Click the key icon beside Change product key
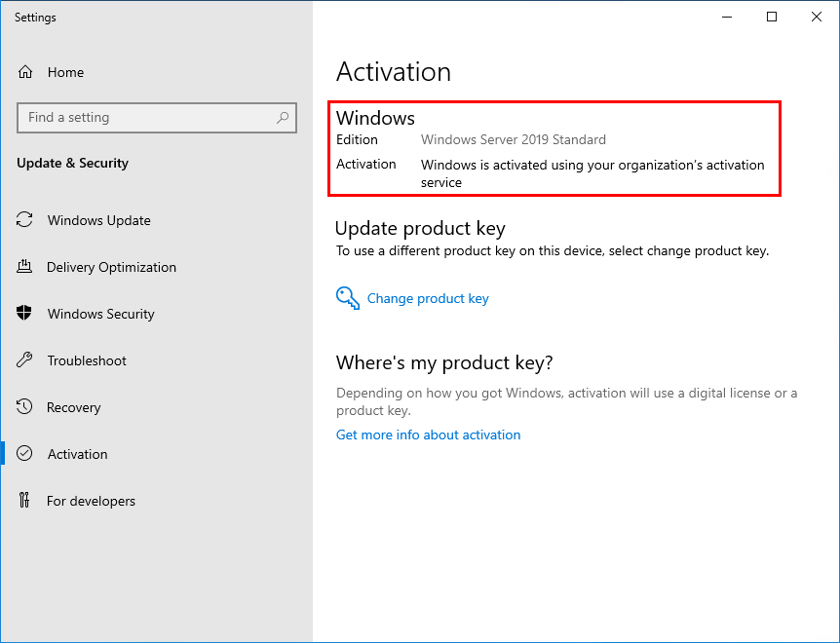 coord(348,297)
